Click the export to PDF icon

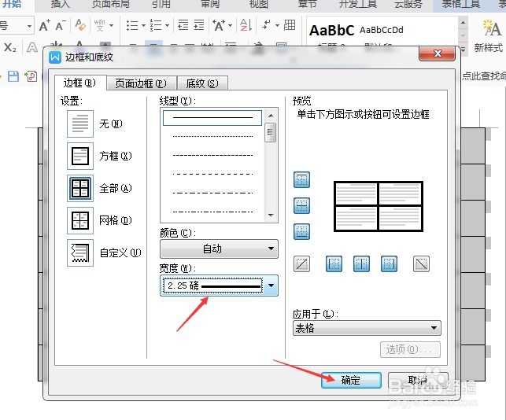pos(31,76)
